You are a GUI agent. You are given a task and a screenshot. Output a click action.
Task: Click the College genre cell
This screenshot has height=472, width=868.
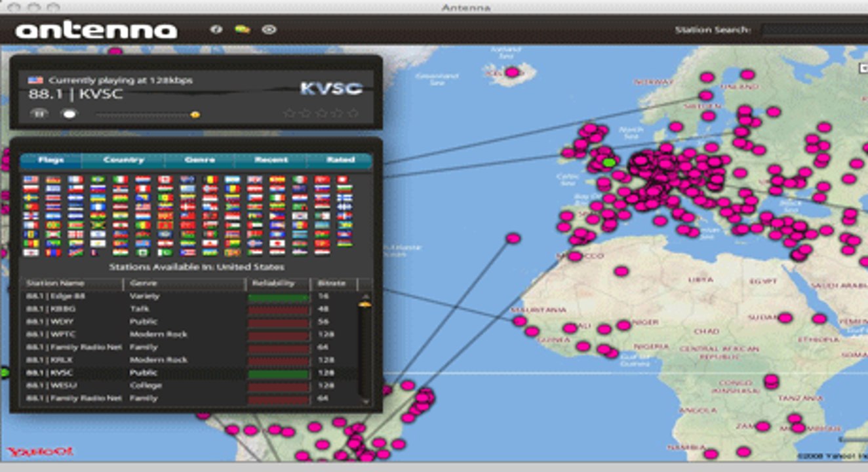point(146,385)
